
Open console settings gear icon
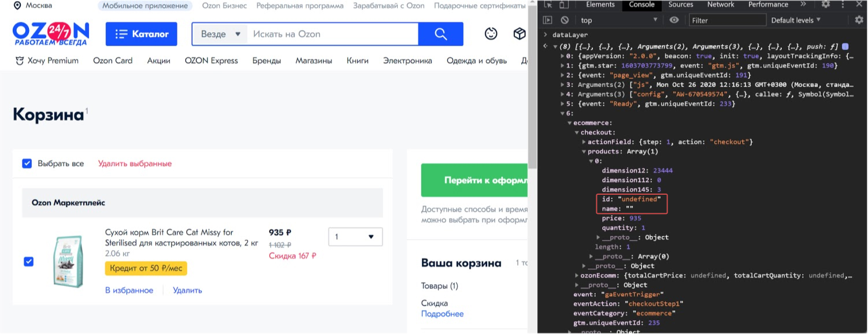(x=859, y=20)
